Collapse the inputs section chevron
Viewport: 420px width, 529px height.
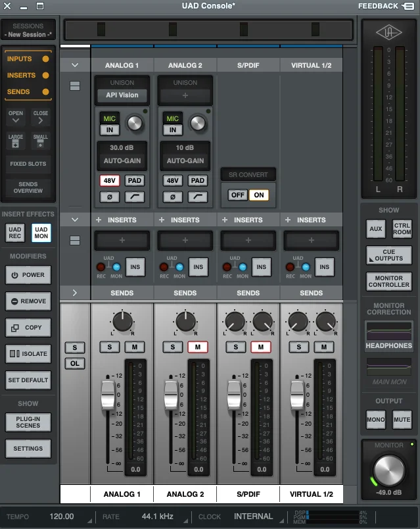(75, 65)
